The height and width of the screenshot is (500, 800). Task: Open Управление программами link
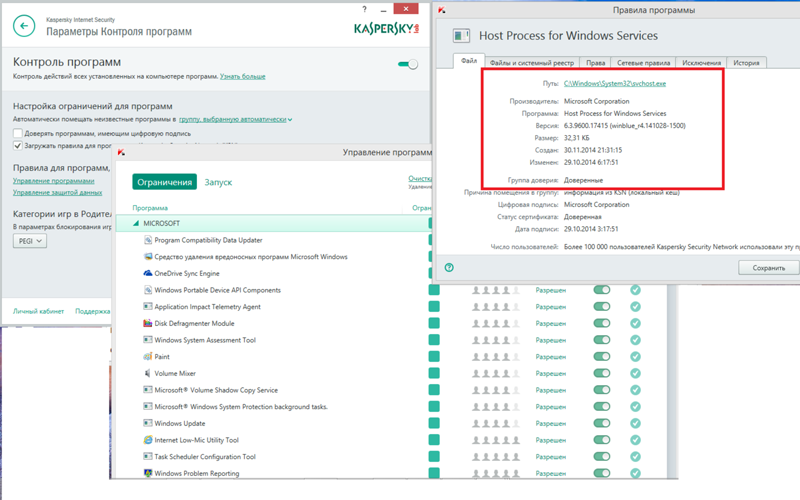54,181
